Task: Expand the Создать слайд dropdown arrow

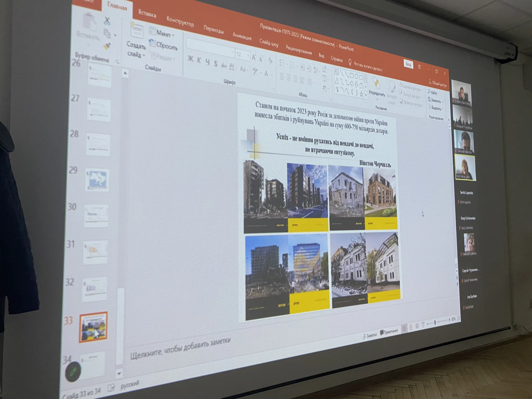Action: pos(143,55)
